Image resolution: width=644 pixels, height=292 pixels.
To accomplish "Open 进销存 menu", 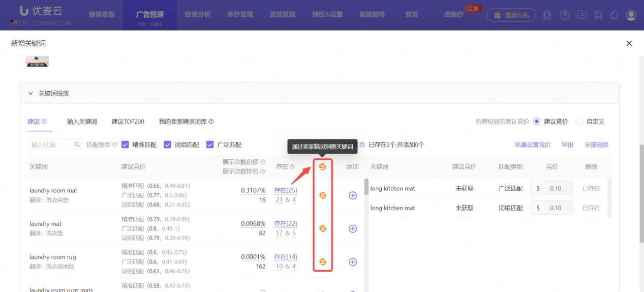I will point(453,14).
